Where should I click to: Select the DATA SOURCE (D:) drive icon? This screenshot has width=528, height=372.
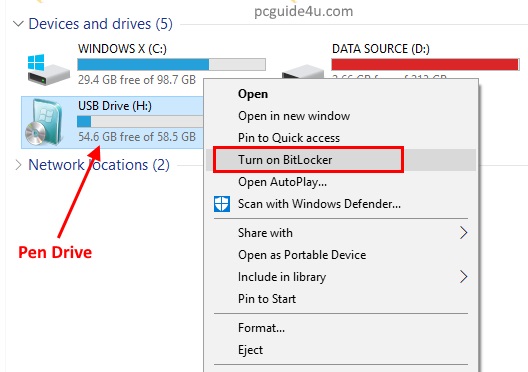[302, 71]
